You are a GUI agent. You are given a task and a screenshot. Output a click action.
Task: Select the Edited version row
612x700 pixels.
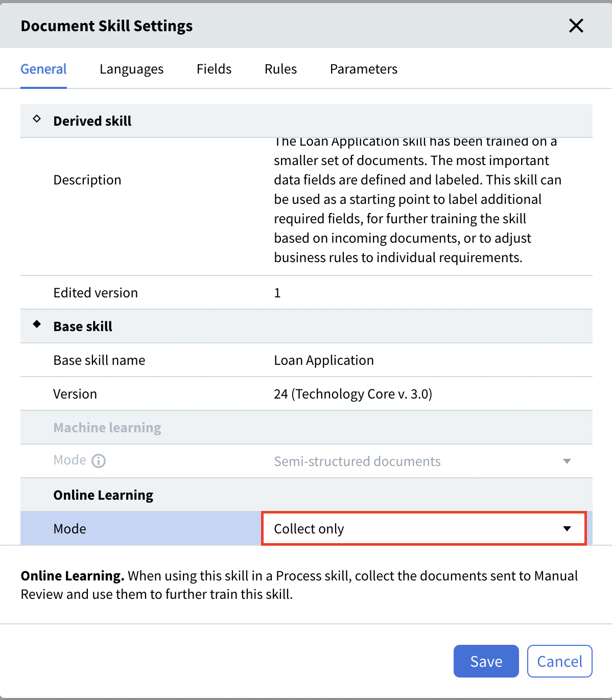[x=307, y=293]
